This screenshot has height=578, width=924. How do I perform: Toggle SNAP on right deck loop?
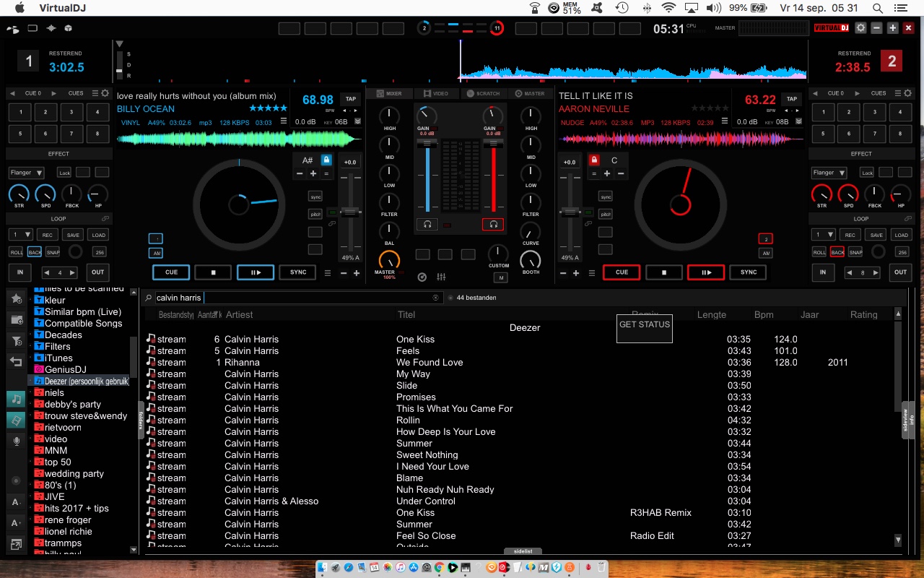(x=855, y=252)
